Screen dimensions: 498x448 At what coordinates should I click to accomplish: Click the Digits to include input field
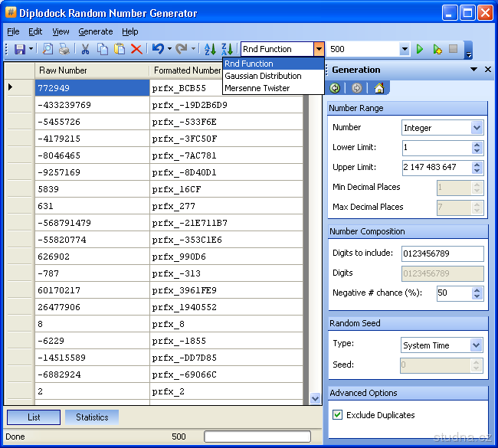(x=442, y=253)
